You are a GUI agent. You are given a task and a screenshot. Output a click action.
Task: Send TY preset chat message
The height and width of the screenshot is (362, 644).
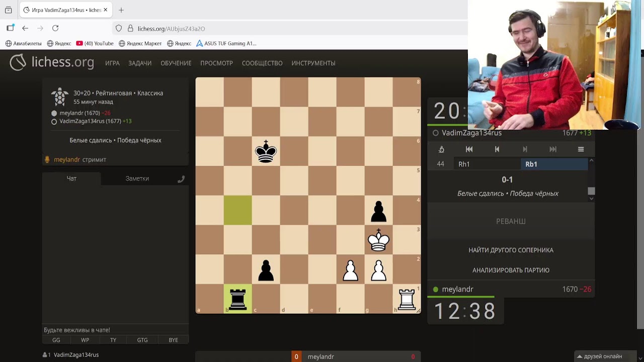[x=113, y=340]
